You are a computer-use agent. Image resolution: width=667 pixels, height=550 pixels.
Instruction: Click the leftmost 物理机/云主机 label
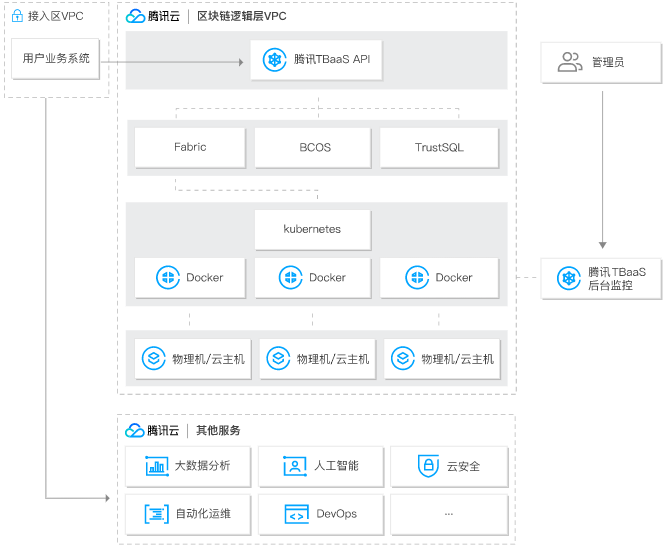tap(208, 359)
